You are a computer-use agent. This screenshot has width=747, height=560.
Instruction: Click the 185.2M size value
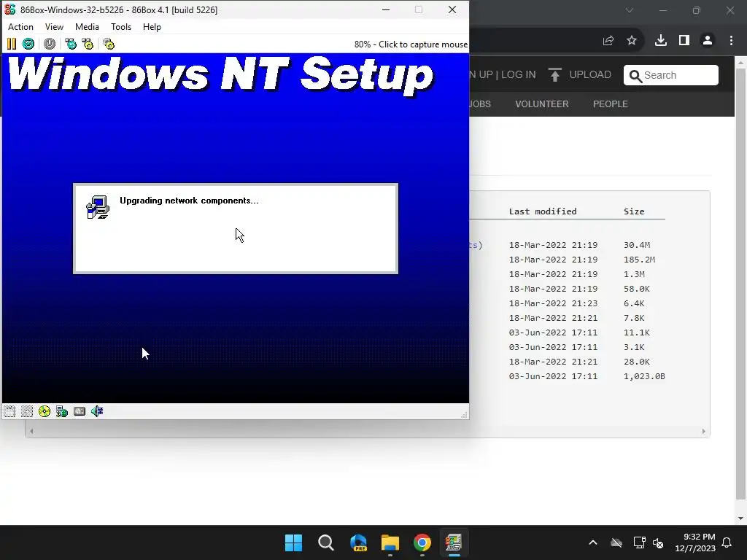tap(639, 260)
